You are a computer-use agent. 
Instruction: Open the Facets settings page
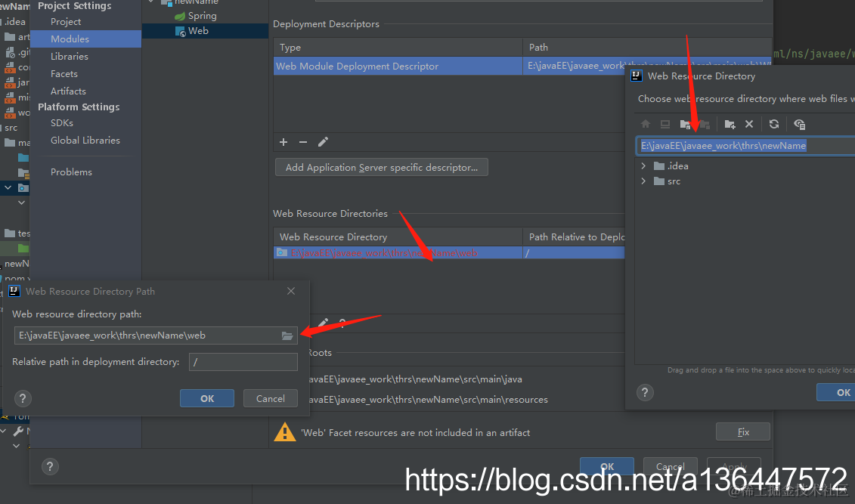click(x=64, y=73)
